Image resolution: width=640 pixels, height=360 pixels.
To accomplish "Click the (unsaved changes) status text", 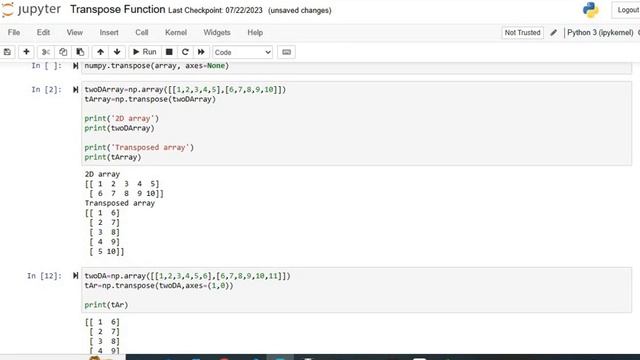I will pos(300,10).
